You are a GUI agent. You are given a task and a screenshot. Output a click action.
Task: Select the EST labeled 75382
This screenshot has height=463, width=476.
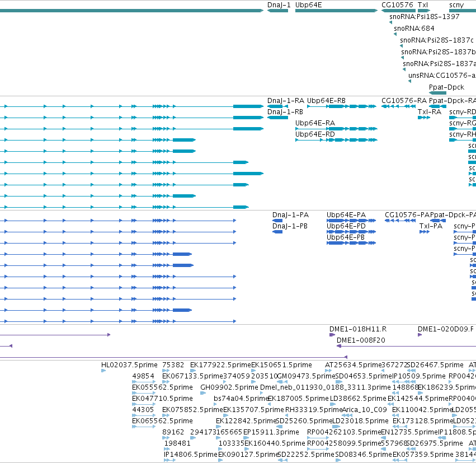173,365
